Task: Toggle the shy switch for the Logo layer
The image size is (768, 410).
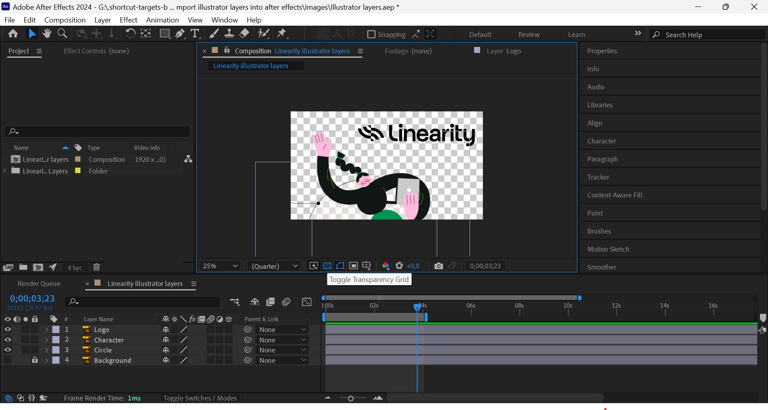Action: (x=166, y=330)
